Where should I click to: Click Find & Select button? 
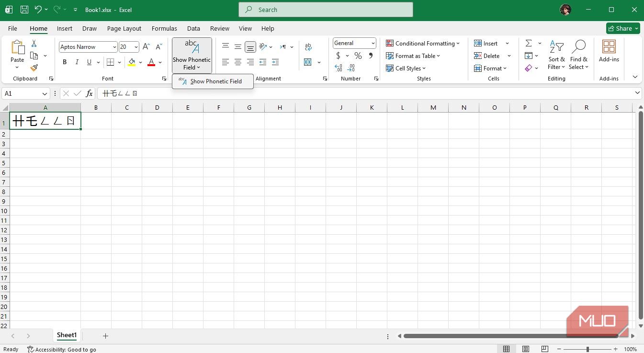click(579, 55)
